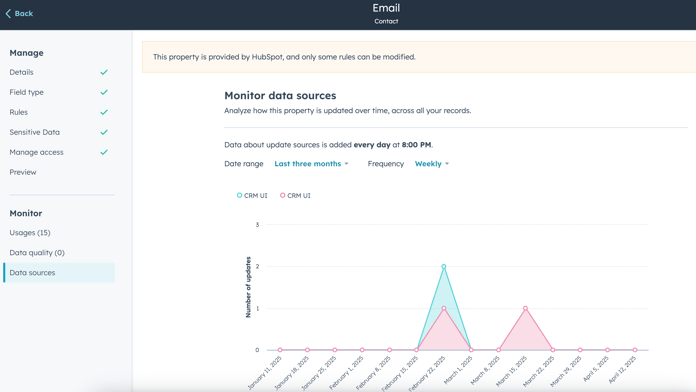Go to the Rules section
696x392 pixels.
point(19,112)
